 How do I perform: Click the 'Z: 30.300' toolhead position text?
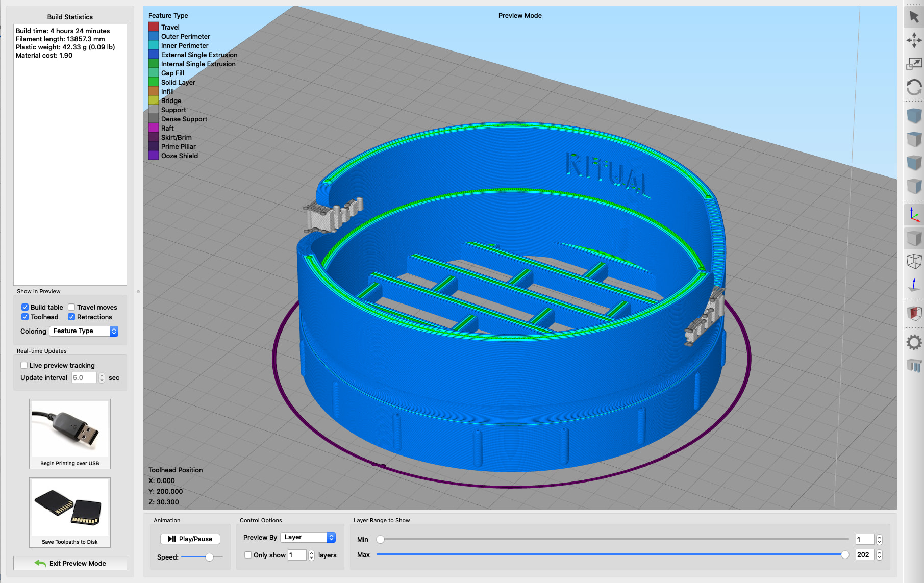point(164,502)
